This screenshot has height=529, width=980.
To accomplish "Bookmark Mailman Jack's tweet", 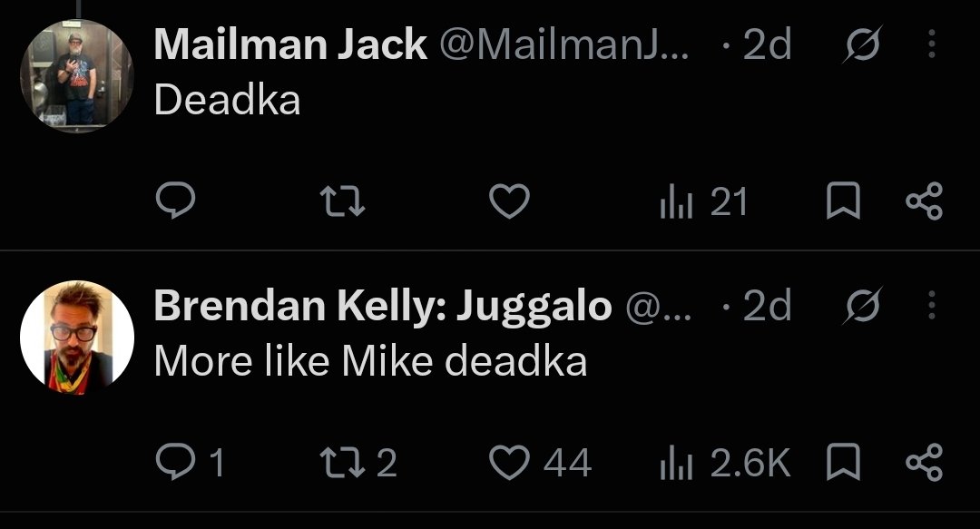I will pos(843,201).
